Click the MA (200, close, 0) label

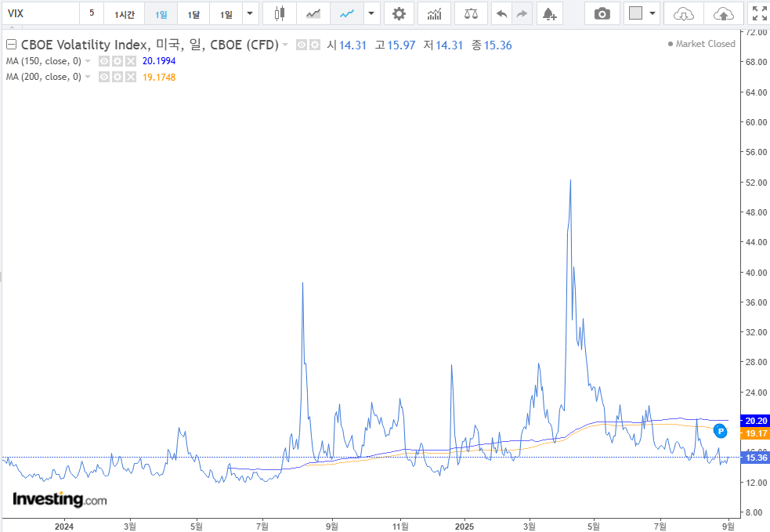pos(44,77)
